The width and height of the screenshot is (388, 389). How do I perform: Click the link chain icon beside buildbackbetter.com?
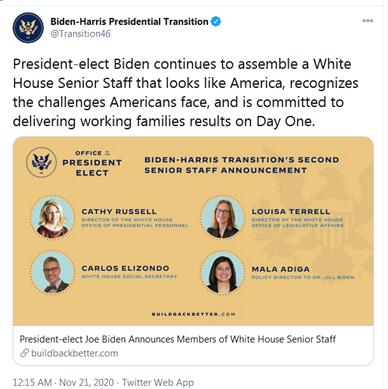pyautogui.click(x=24, y=353)
